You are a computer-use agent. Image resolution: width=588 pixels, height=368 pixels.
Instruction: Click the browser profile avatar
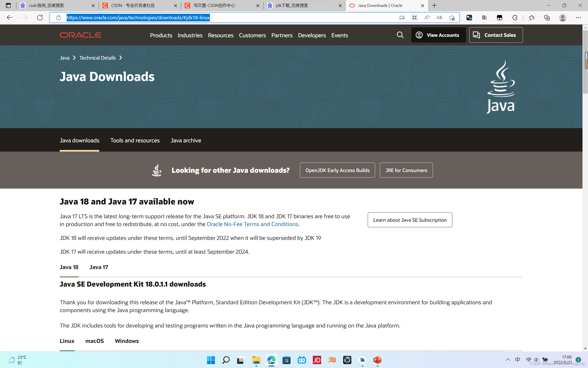click(563, 17)
